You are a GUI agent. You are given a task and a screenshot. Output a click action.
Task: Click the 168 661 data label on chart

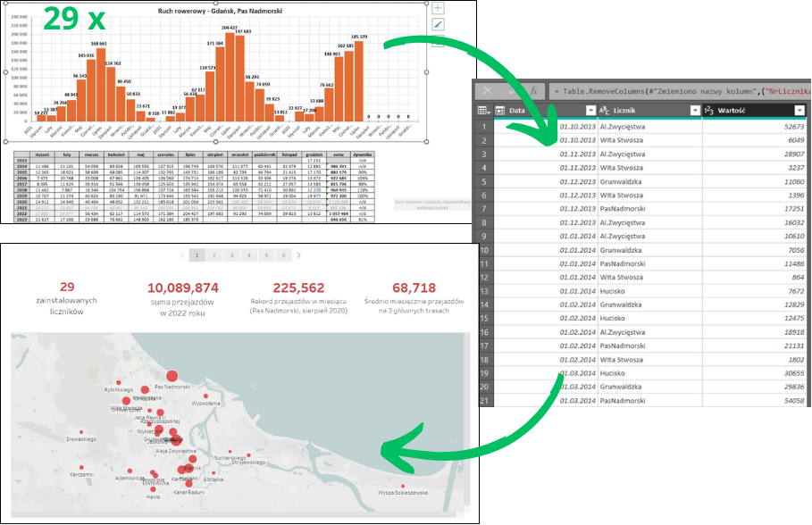coord(99,44)
